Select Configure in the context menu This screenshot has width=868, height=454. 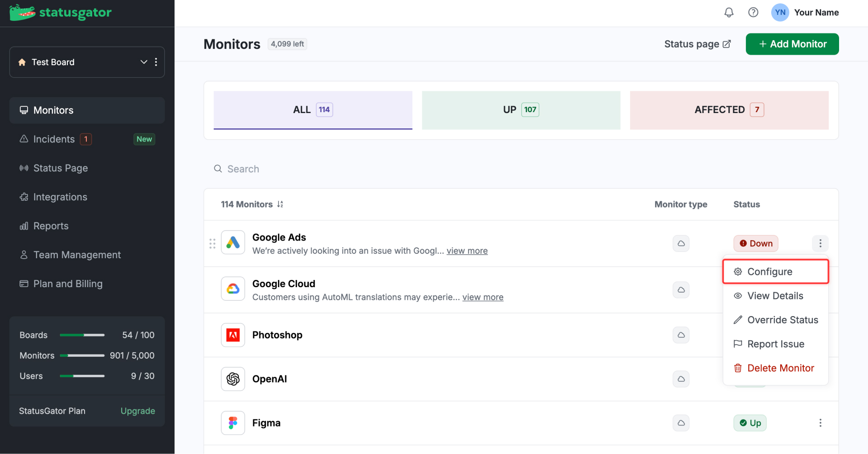(x=775, y=272)
